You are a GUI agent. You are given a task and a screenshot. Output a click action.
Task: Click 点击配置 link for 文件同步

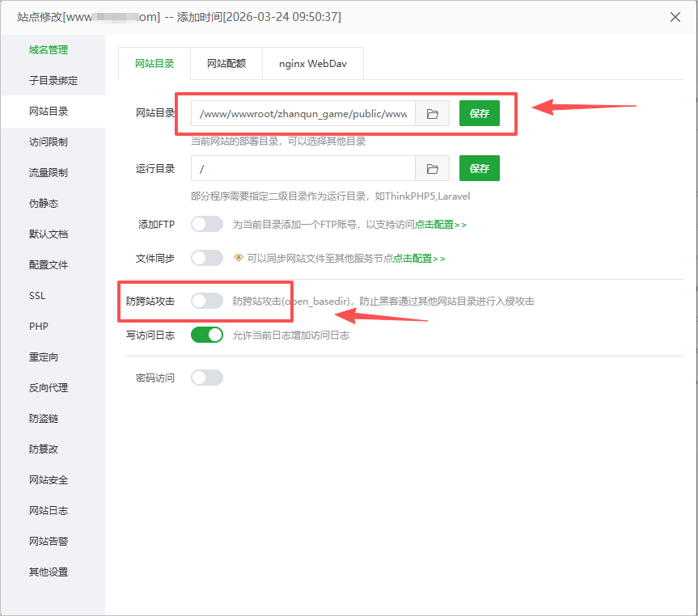click(x=419, y=258)
